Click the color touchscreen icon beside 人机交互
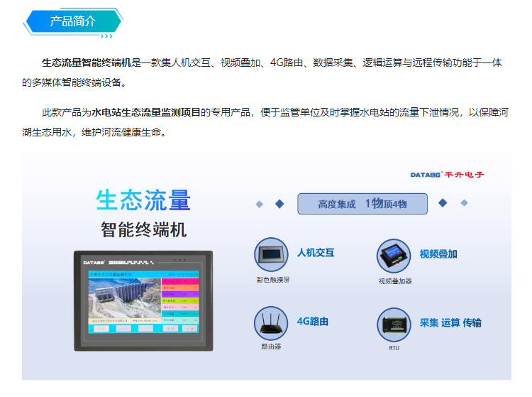532x397 pixels. [272, 255]
